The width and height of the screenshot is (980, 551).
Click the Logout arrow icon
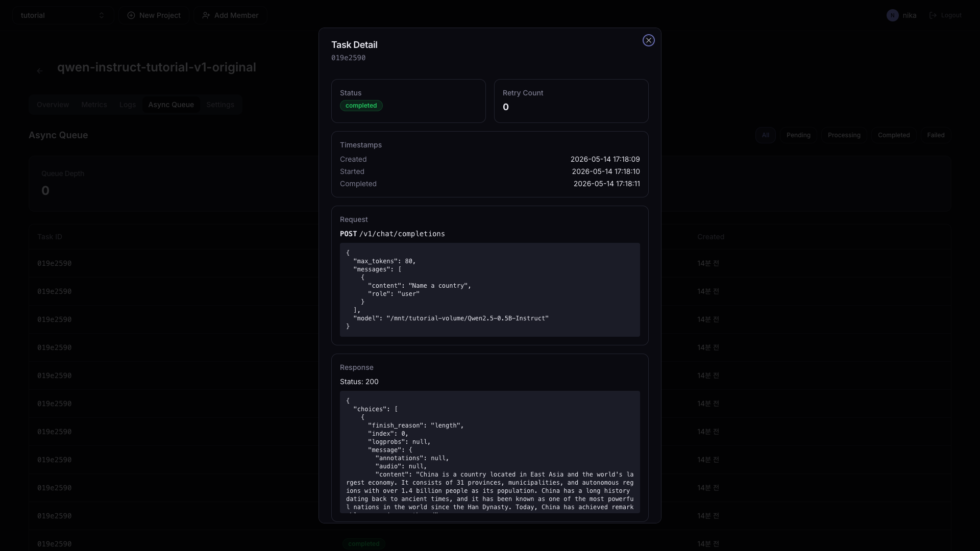(933, 15)
